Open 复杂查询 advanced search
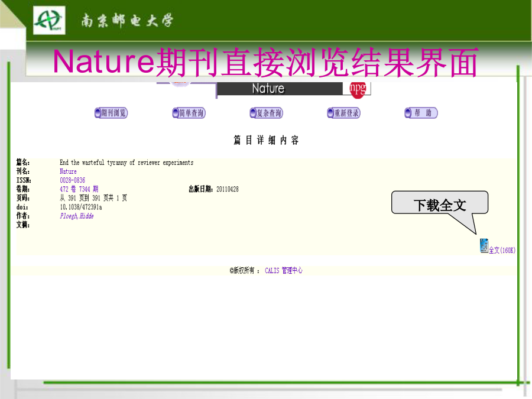 [267, 113]
